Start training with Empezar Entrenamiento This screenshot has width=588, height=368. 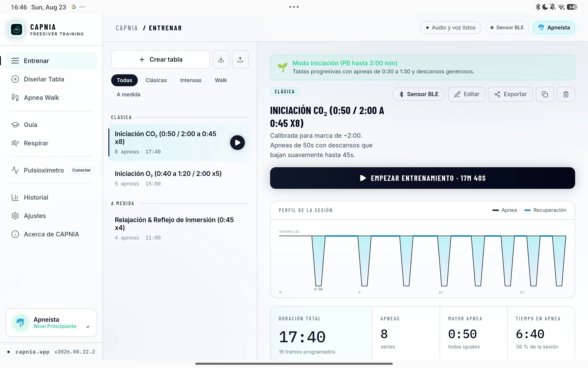(423, 178)
